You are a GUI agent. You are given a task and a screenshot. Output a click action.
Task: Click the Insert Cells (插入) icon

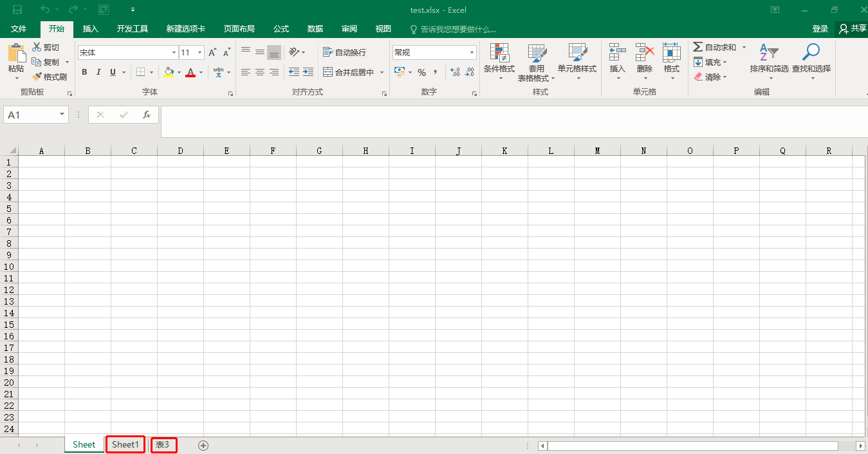click(x=617, y=62)
